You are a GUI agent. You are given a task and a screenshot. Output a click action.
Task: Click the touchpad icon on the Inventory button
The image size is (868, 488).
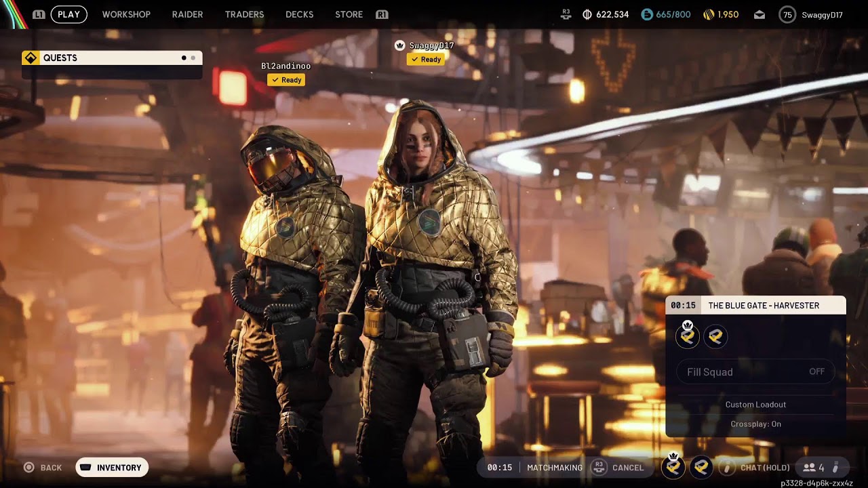[x=86, y=468]
